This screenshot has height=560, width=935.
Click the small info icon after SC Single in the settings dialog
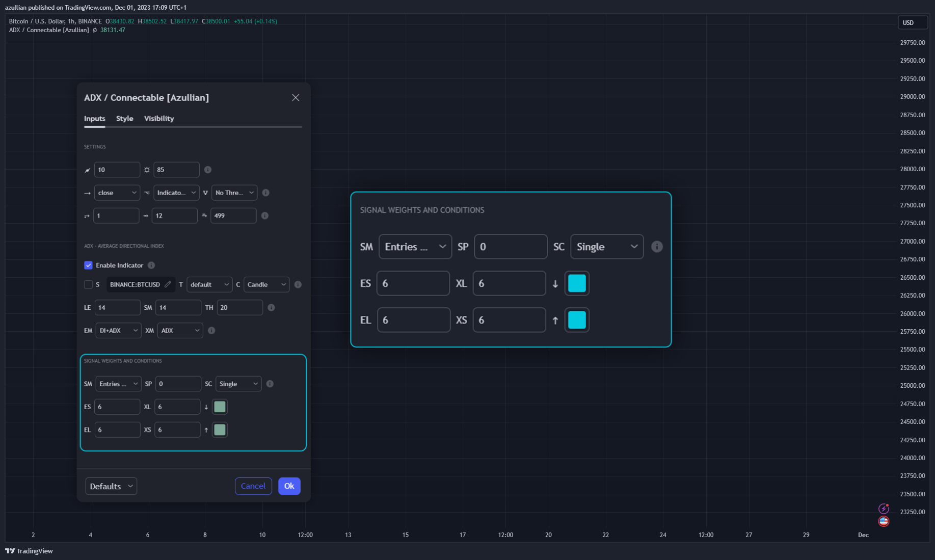[x=270, y=384]
